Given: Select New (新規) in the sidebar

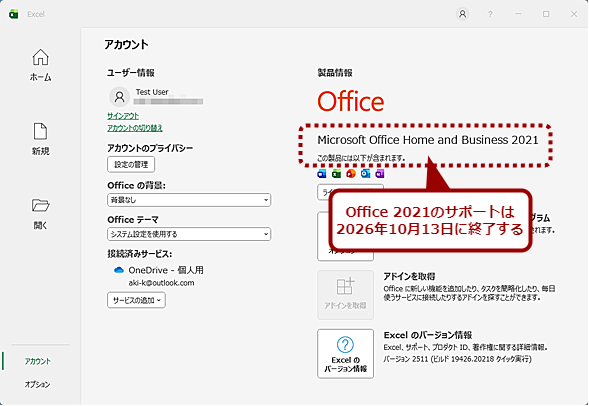Looking at the screenshot, I should point(41,139).
